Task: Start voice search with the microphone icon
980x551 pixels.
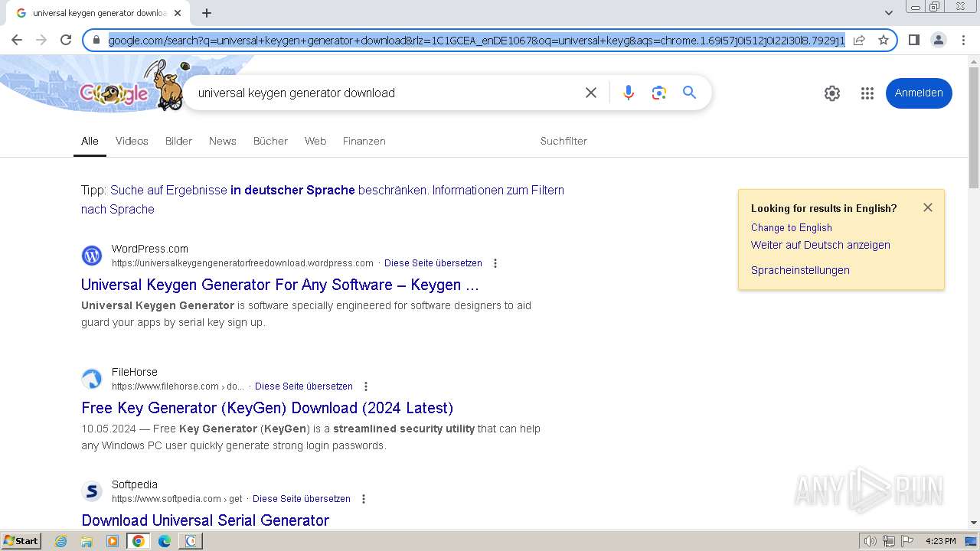Action: coord(629,93)
